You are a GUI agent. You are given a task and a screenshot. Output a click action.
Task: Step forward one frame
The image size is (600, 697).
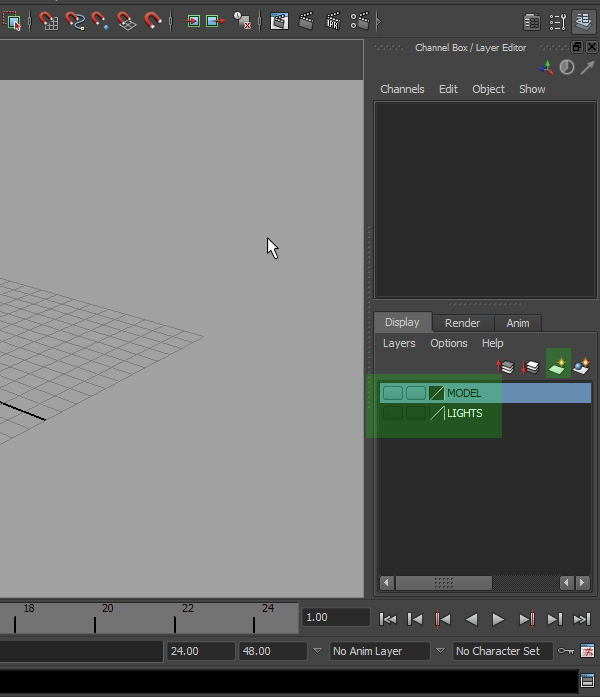554,619
